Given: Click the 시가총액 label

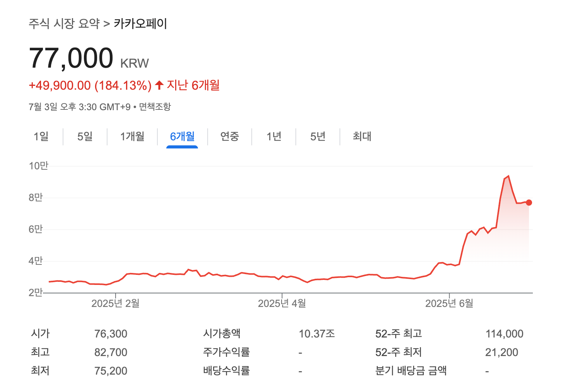Looking at the screenshot, I should point(222,334).
